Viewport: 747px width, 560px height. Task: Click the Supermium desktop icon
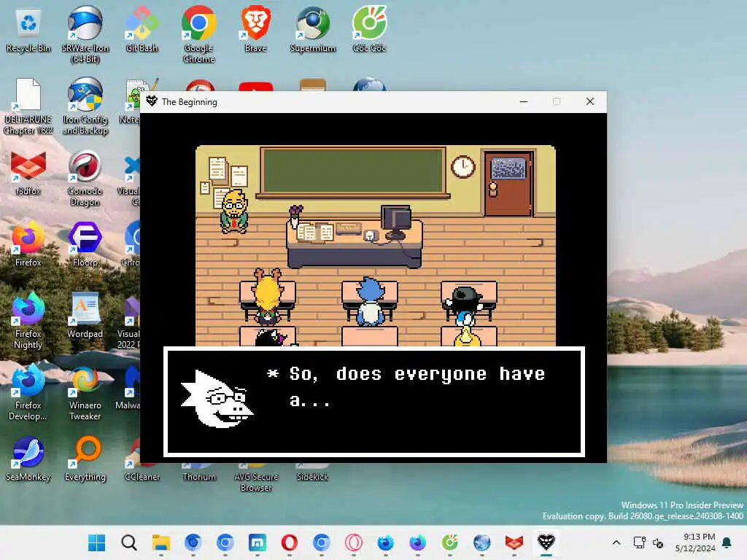(313, 29)
